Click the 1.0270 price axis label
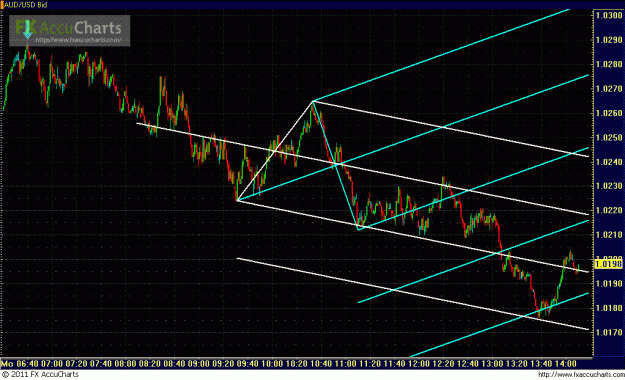This screenshot has width=625, height=380. 609,89
